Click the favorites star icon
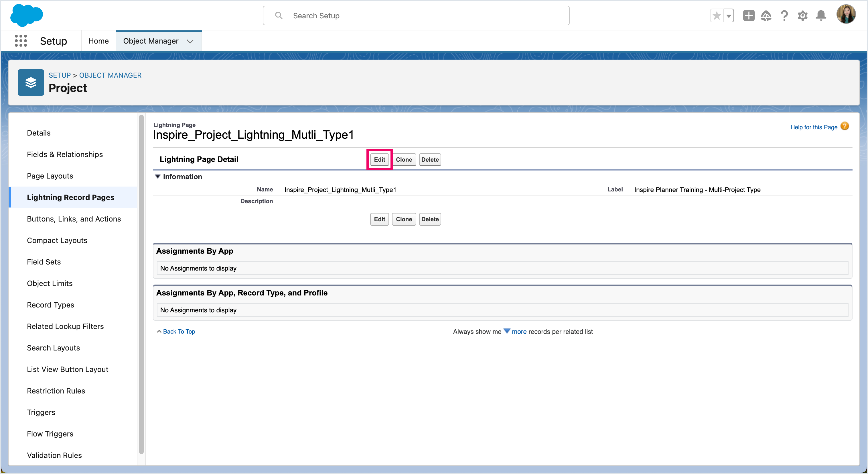 pos(717,15)
